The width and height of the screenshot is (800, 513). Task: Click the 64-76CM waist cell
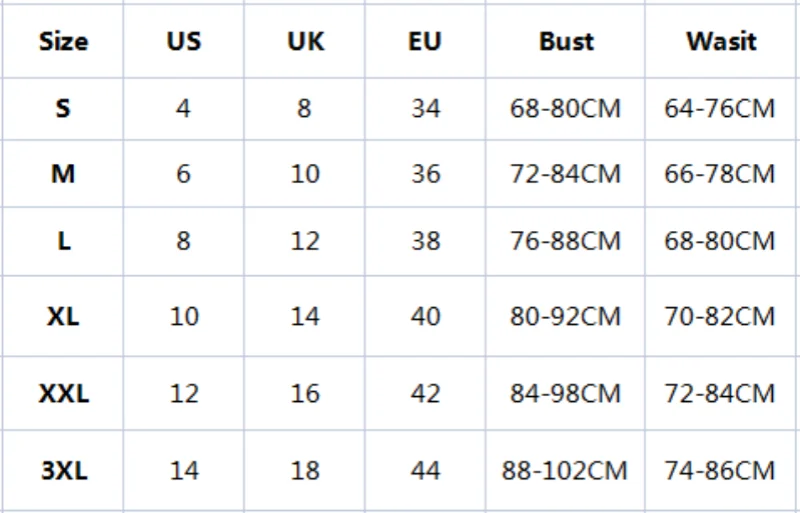pyautogui.click(x=720, y=108)
